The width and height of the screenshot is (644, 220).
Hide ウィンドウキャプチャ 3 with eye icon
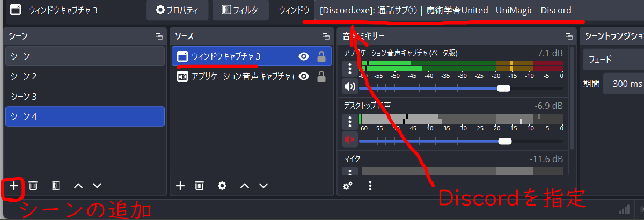point(304,56)
